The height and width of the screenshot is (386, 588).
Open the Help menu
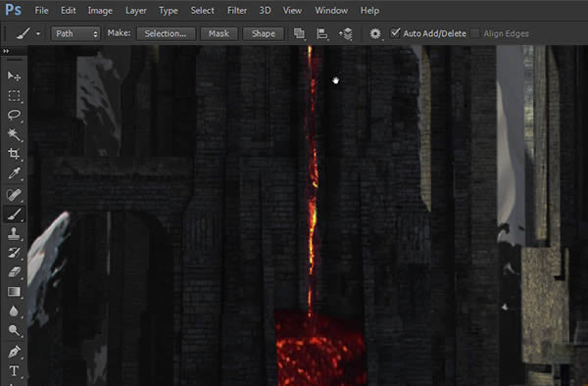click(x=369, y=11)
